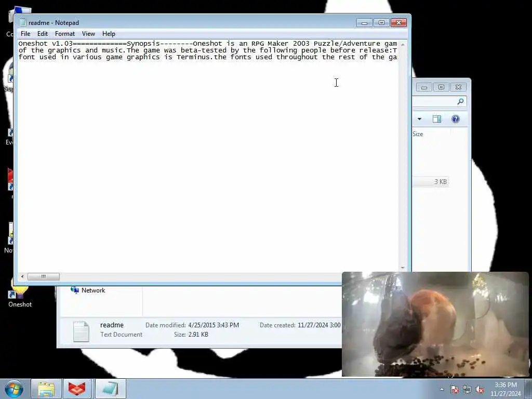
Task: Click the Date modified value 4/25/2015 3:43 PM
Action: pos(214,325)
